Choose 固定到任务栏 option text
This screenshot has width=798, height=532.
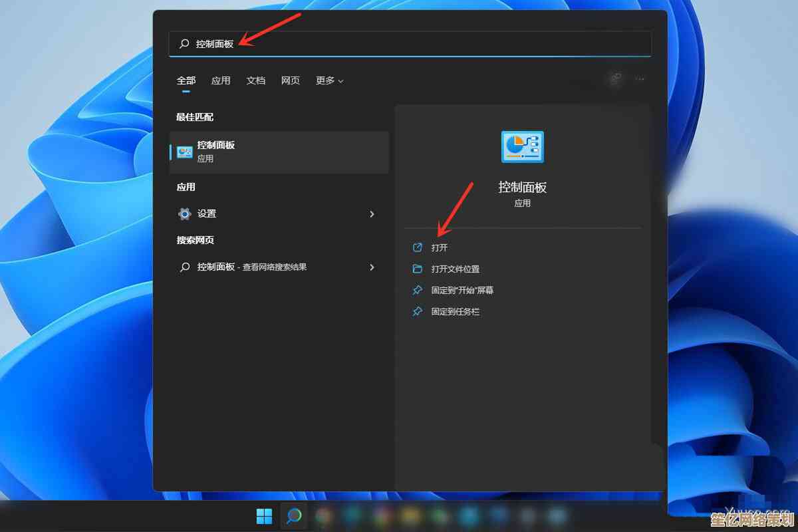click(455, 311)
